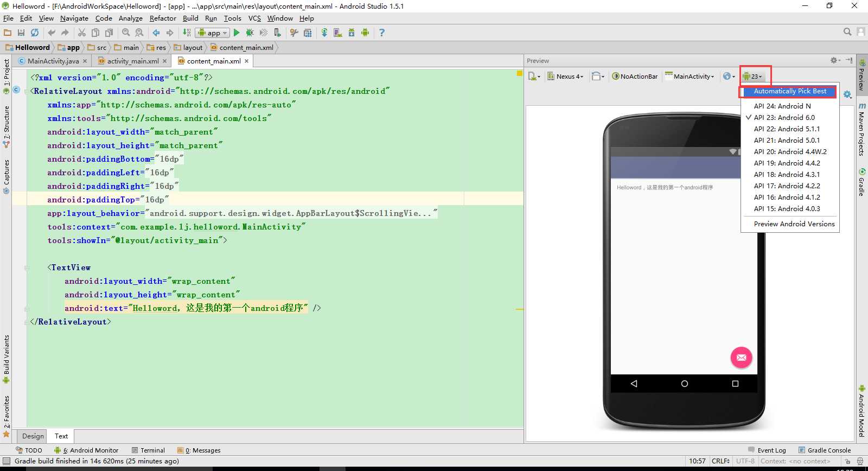Image resolution: width=868 pixels, height=471 pixels.
Task: Open the Preview panel gear settings
Action: [835, 60]
